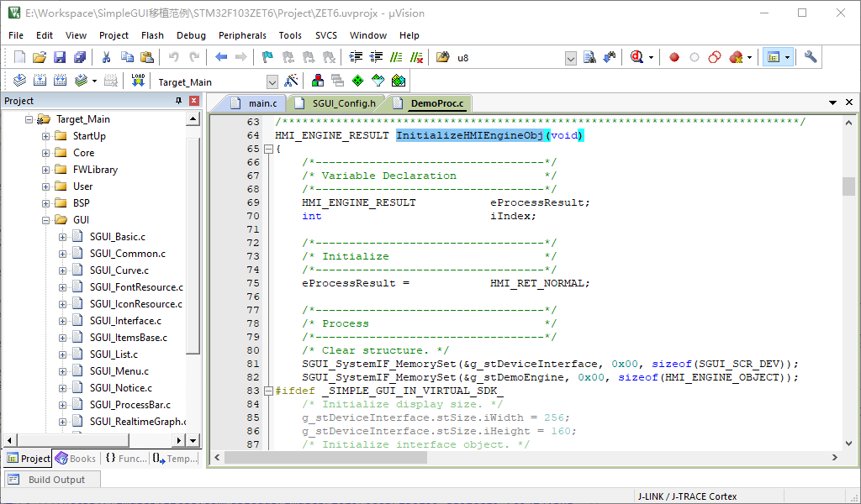Insert a bookmark with the blue flag icon
The height and width of the screenshot is (504, 861).
267,57
